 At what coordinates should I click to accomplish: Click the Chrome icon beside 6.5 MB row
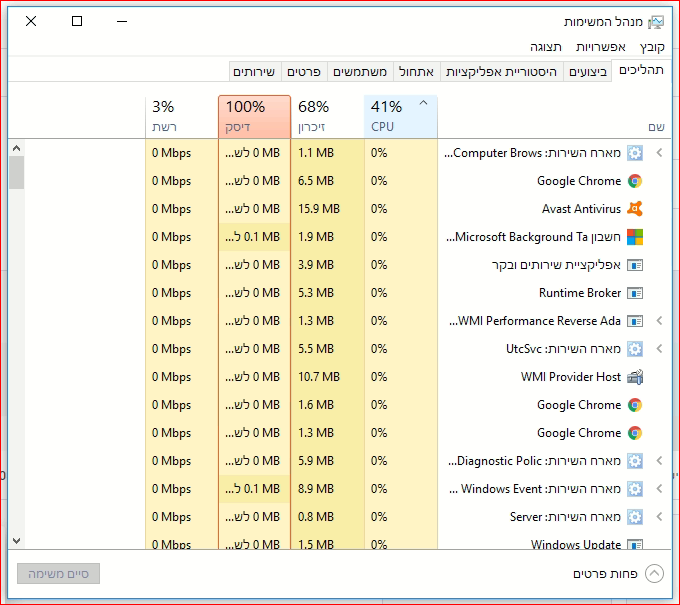[635, 181]
